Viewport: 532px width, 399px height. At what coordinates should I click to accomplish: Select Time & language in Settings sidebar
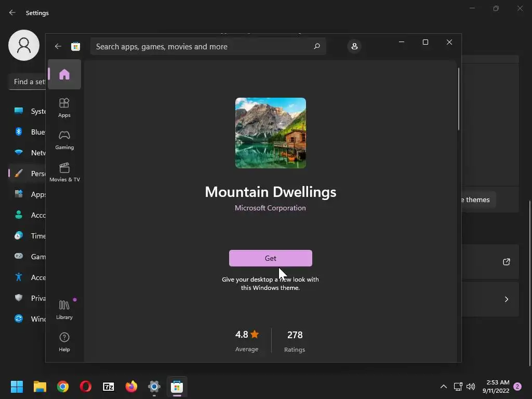click(x=27, y=236)
